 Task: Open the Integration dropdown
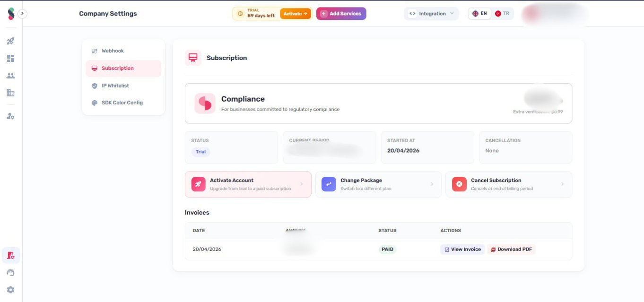pyautogui.click(x=431, y=14)
